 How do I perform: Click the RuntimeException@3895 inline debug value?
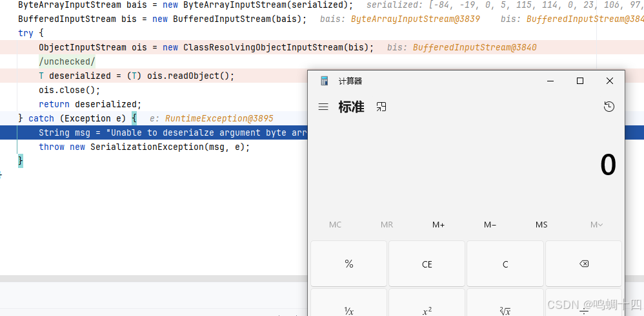219,118
